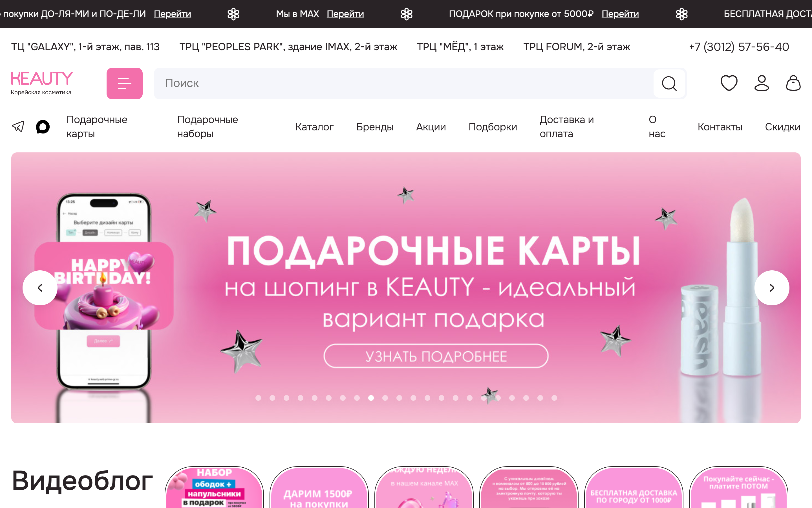Open Подарочные наборы menu item
Screen dimensions: 812x508
pyautogui.click(x=207, y=127)
